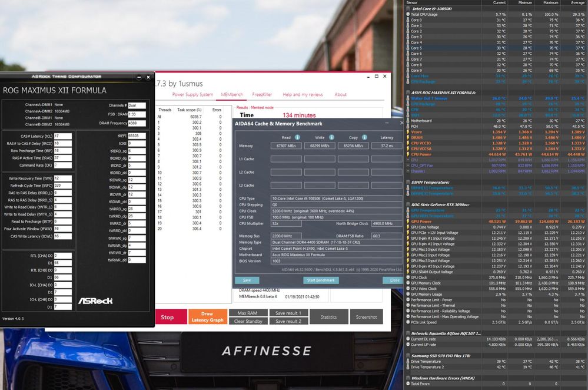Click the icon beside Current UP rate
The image size is (588, 390).
(x=408, y=345)
